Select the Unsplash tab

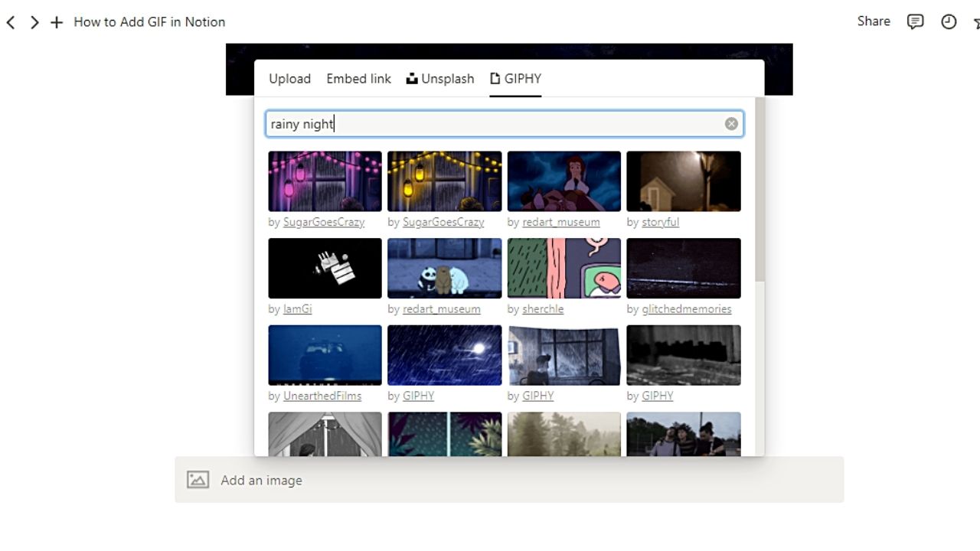click(447, 79)
